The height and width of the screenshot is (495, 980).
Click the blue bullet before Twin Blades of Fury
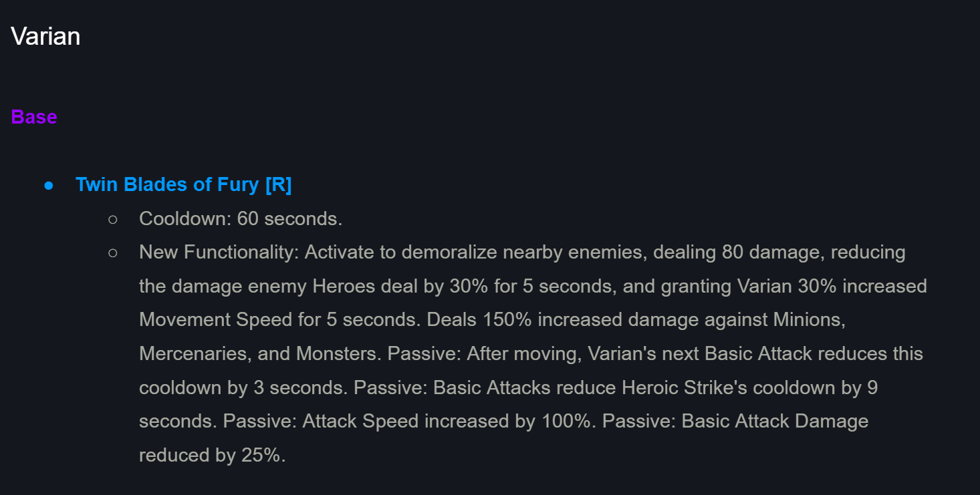[x=49, y=185]
